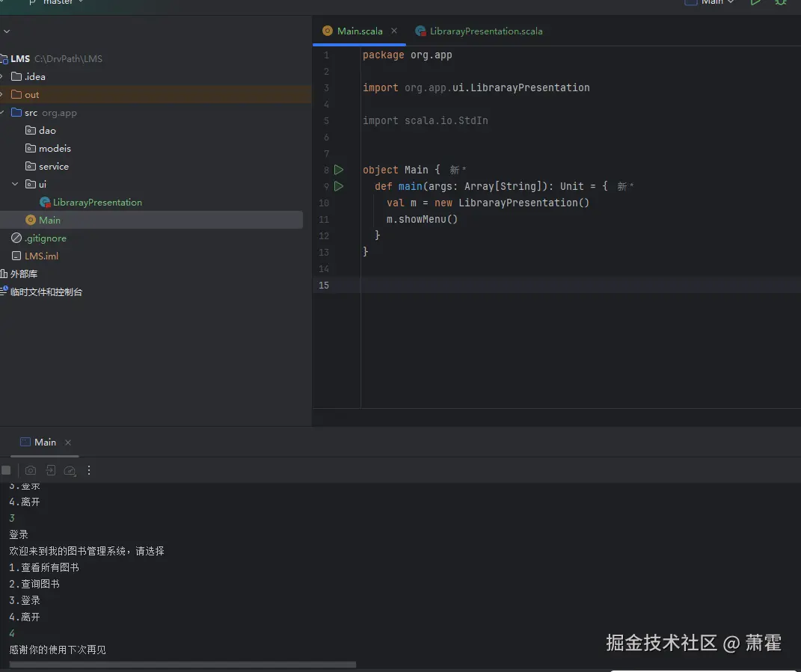Click console text '欢迎来到我的图书管理系统，请选择'
This screenshot has height=672, width=801.
(87, 551)
